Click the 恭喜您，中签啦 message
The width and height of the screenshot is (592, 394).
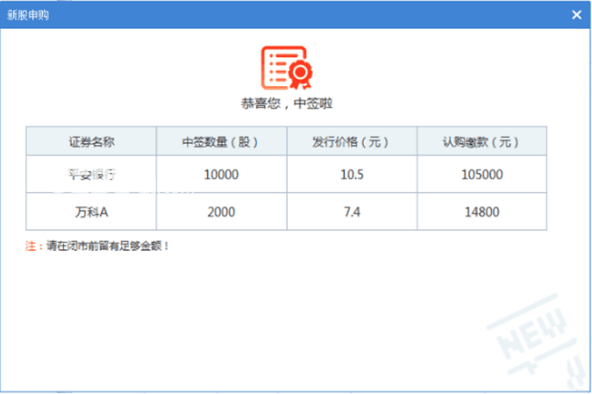click(x=287, y=103)
